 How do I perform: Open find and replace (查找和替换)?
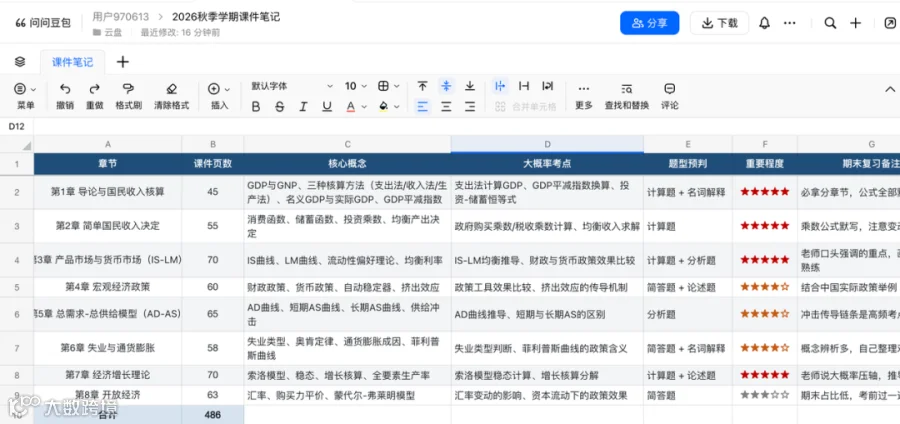pos(627,88)
